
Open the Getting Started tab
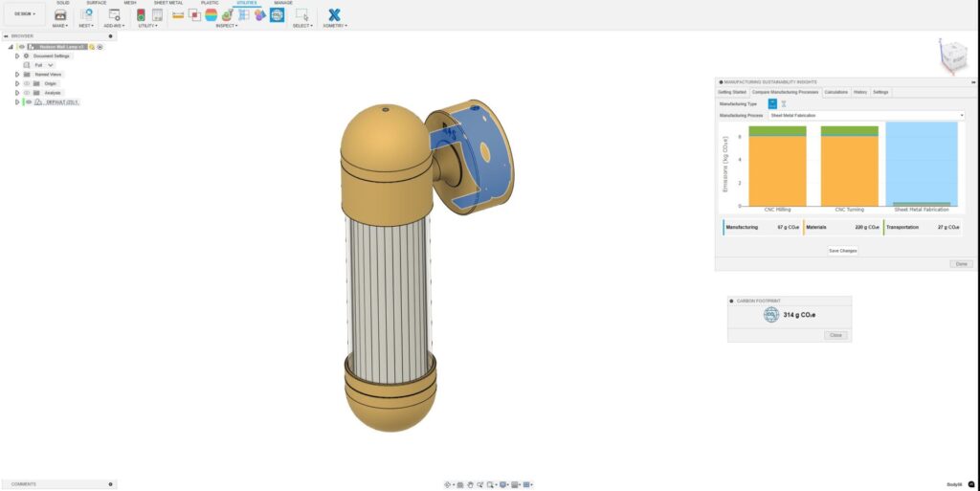click(x=732, y=92)
